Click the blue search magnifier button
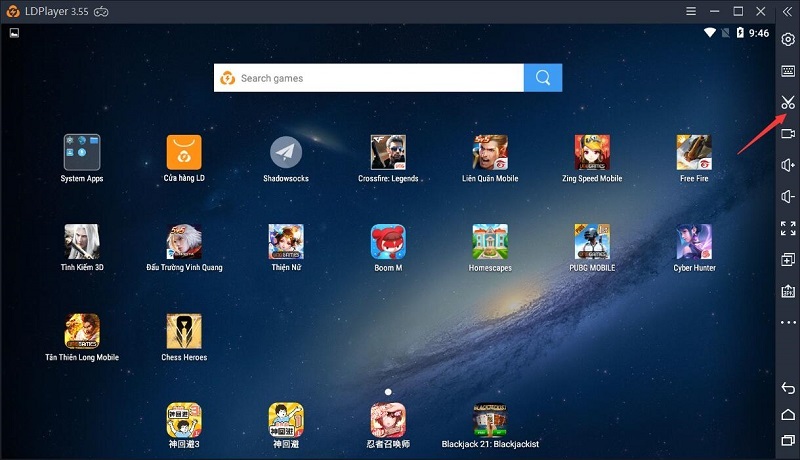800x460 pixels. [543, 78]
